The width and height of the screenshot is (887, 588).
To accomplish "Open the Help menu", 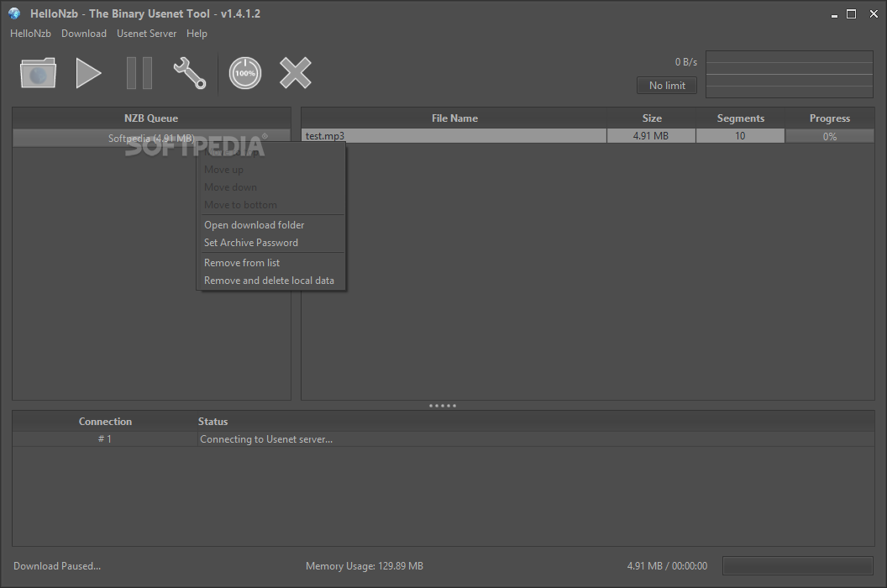I will click(197, 34).
